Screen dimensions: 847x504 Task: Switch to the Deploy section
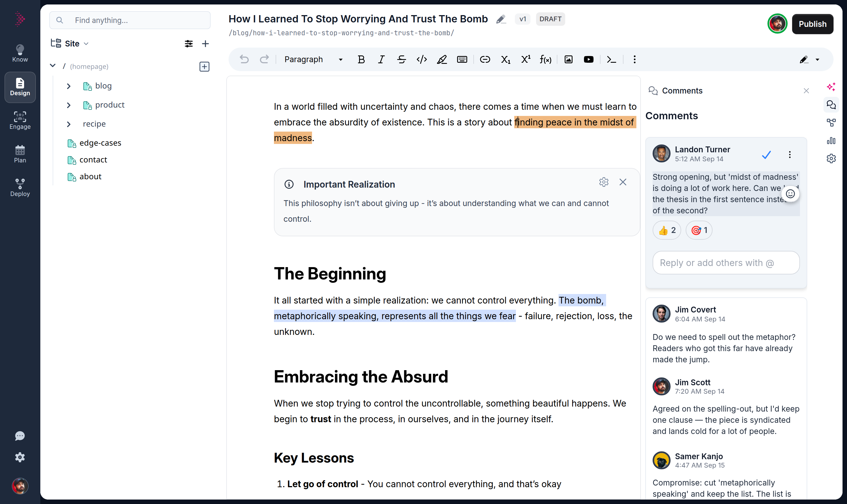coord(20,188)
